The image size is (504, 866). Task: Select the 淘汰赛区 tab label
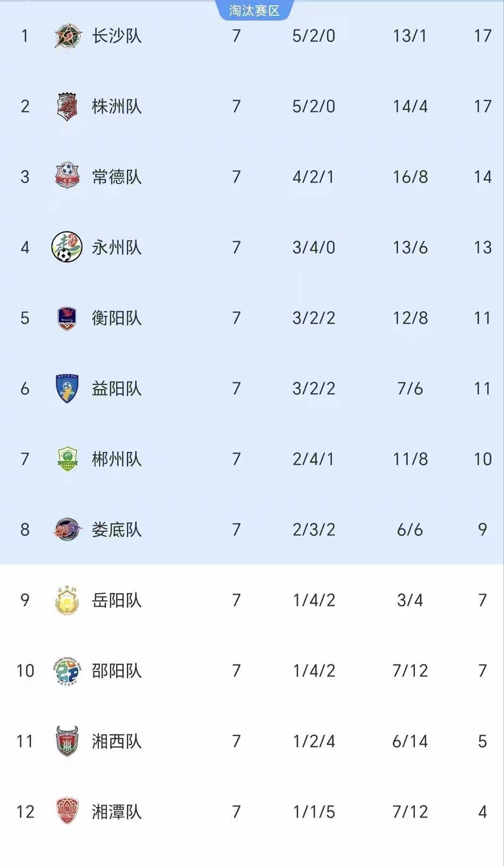254,10
